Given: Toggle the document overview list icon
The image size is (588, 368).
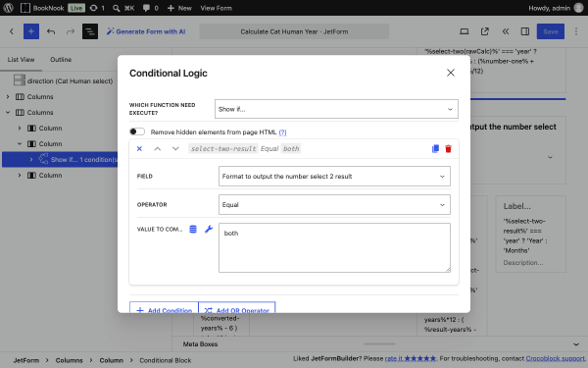Looking at the screenshot, I should (x=90, y=31).
